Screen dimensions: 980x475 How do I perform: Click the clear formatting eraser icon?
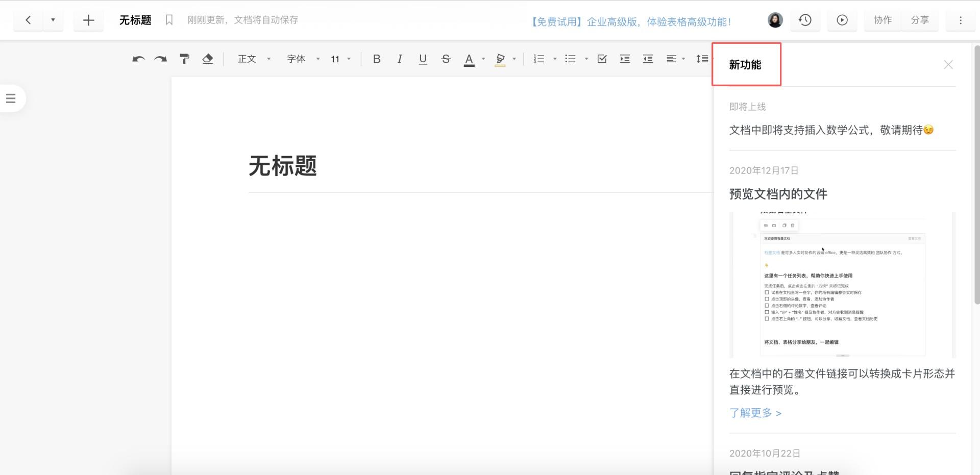tap(208, 59)
